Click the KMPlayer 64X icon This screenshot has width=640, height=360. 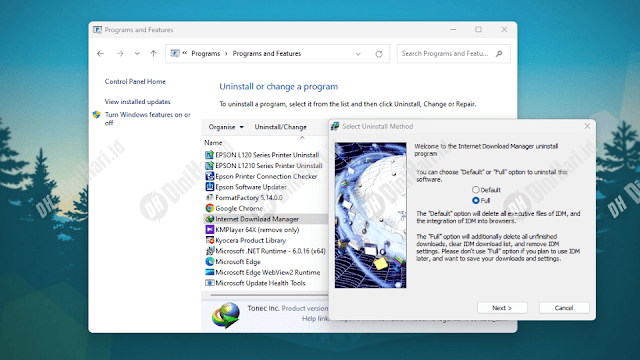(209, 229)
